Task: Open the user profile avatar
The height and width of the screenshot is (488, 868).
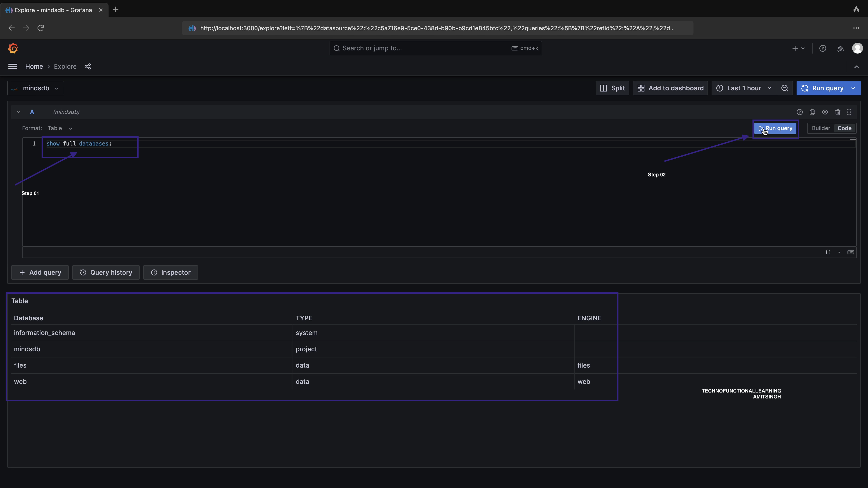Action: click(x=857, y=48)
